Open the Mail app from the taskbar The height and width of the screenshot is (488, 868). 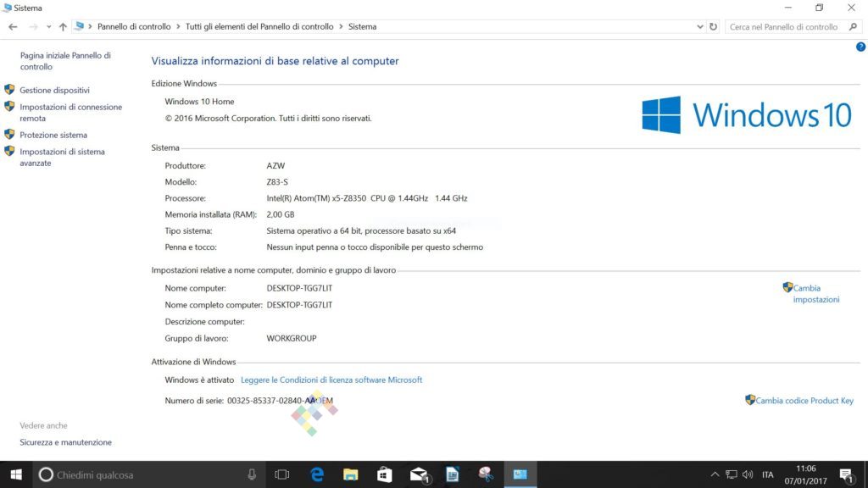click(x=419, y=474)
